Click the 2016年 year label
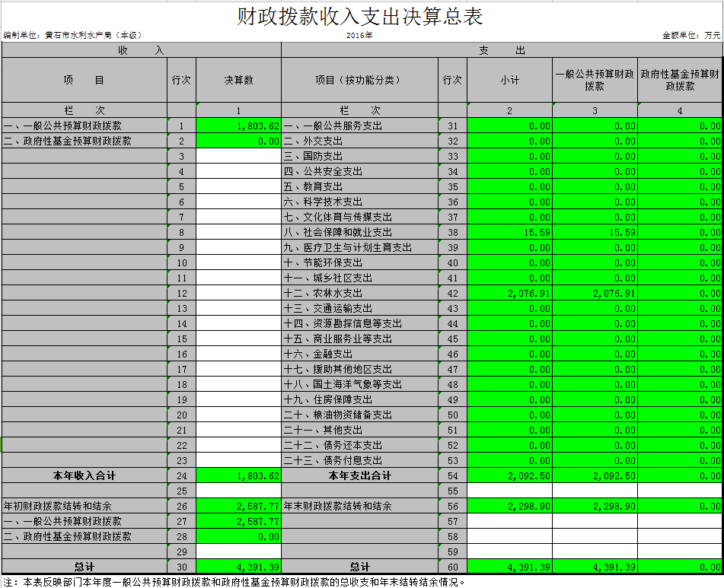Image resolution: width=724 pixels, height=588 pixels. tap(359, 35)
